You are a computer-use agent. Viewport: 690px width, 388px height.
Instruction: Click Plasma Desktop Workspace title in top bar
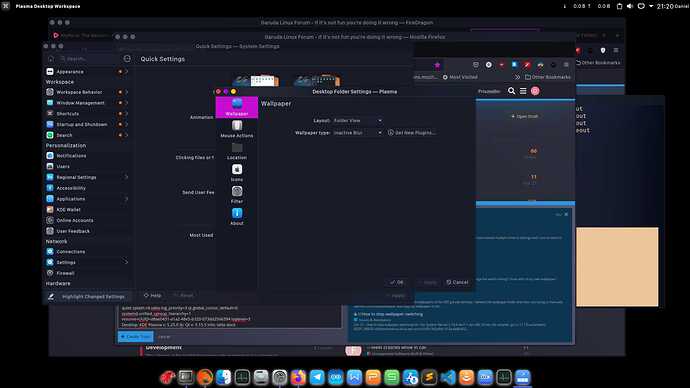pos(48,6)
